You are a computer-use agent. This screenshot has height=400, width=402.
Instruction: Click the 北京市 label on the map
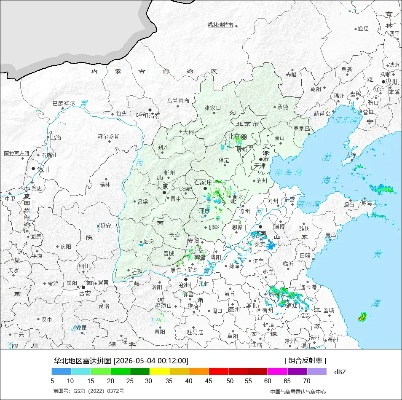point(248,124)
